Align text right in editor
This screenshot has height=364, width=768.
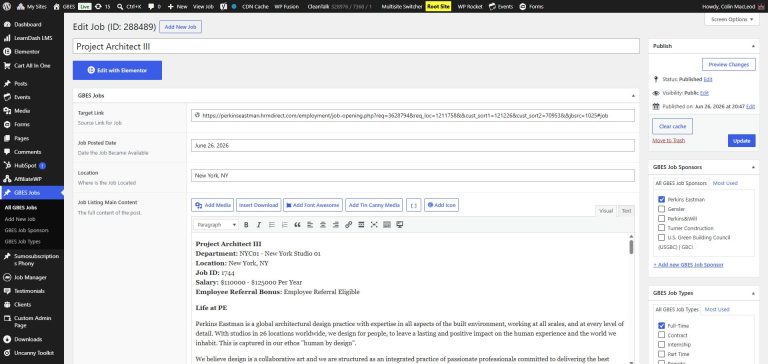pos(336,225)
